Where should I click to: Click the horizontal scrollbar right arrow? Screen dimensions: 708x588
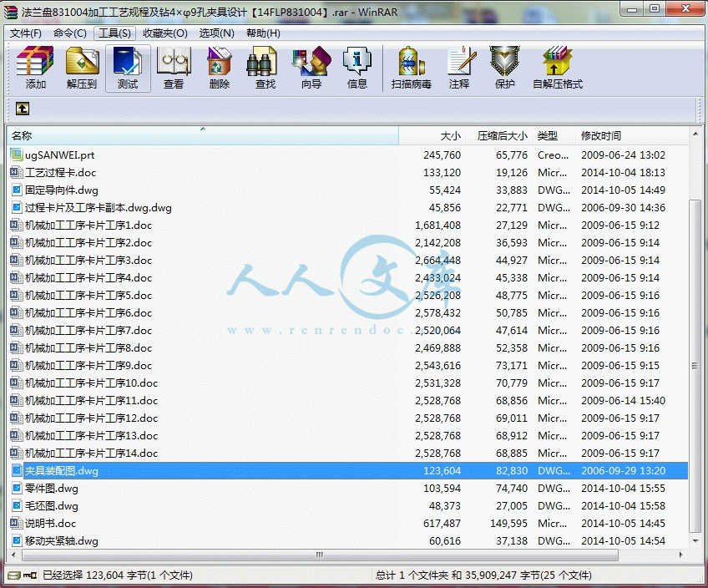coord(681,555)
